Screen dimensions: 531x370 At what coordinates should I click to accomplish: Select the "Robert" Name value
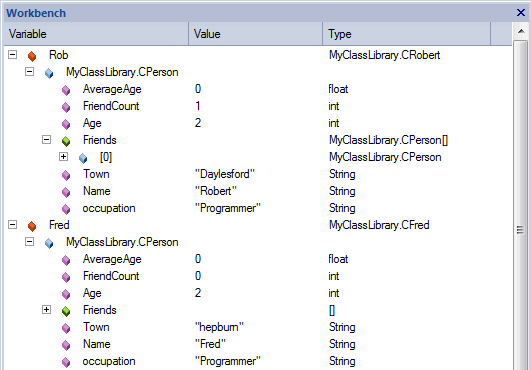coord(216,191)
